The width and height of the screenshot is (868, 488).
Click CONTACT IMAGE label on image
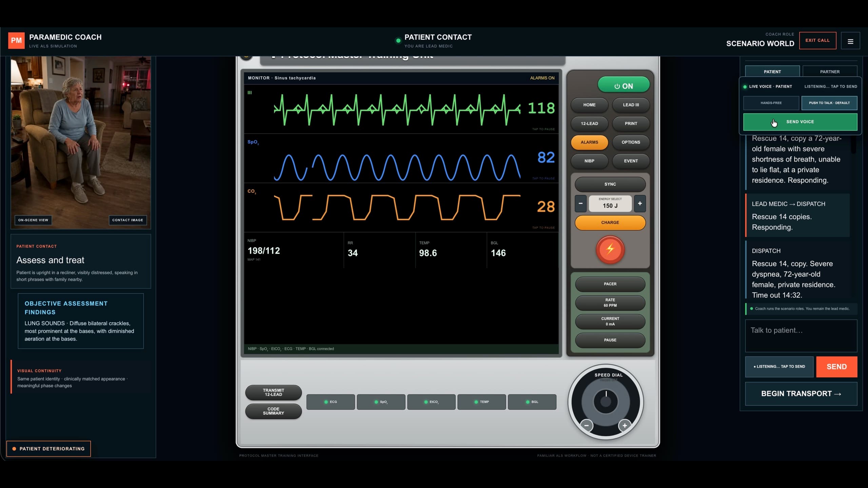(128, 220)
